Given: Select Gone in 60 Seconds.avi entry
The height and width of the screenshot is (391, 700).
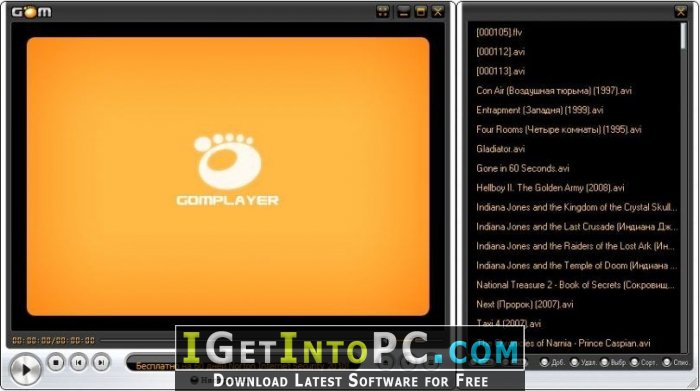Looking at the screenshot, I should (x=523, y=168).
